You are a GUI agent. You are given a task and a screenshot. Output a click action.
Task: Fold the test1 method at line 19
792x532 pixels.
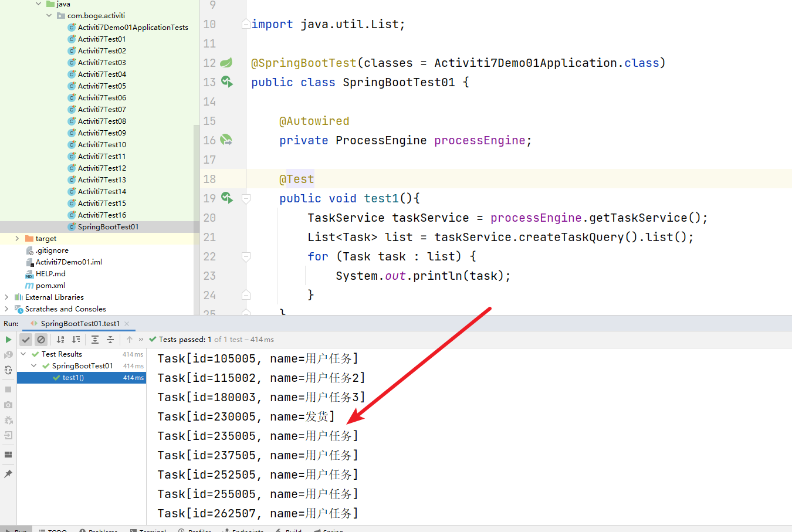(246, 198)
